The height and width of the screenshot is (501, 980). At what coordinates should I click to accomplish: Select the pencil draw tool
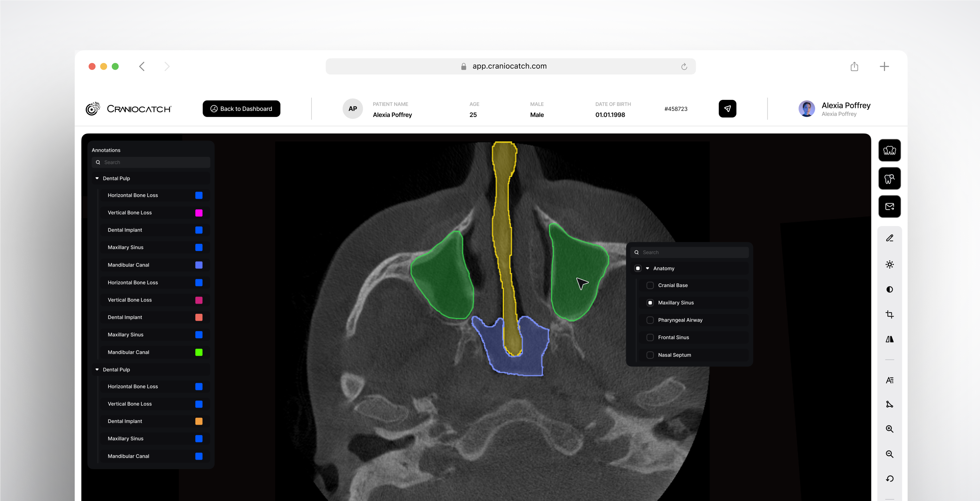click(889, 238)
